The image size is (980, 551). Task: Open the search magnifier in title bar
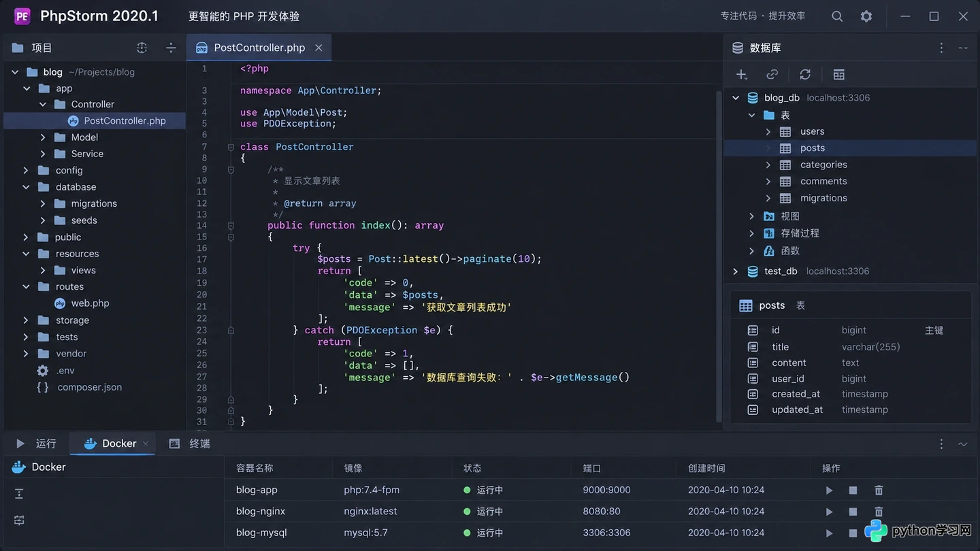(837, 16)
